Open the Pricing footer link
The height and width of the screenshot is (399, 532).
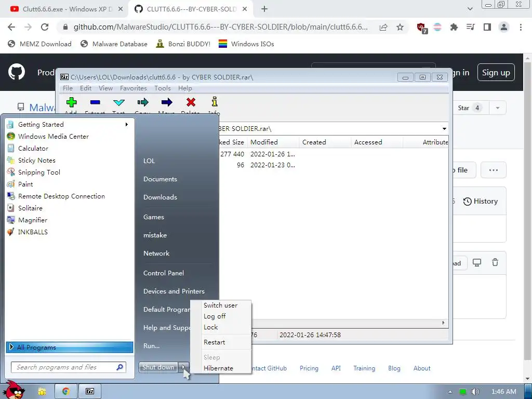click(309, 368)
